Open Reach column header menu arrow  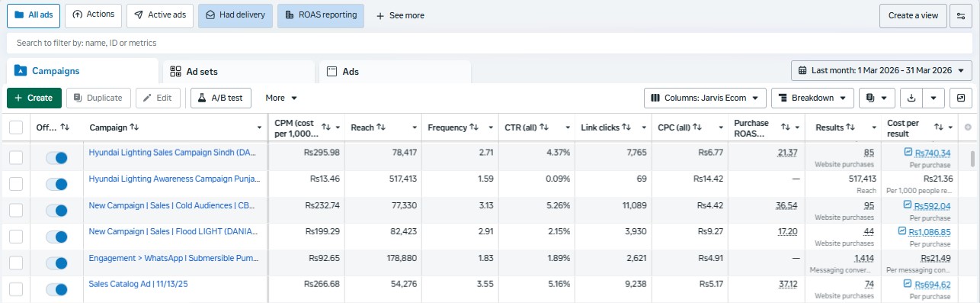(x=415, y=127)
